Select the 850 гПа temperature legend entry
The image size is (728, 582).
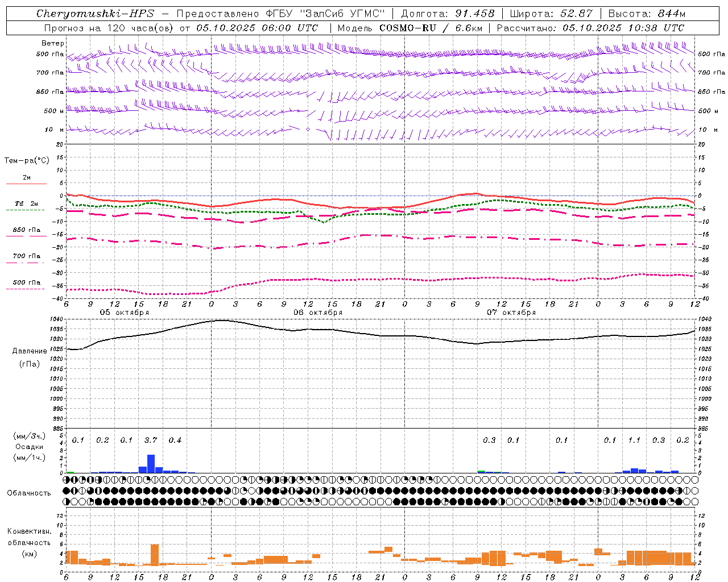(x=27, y=230)
